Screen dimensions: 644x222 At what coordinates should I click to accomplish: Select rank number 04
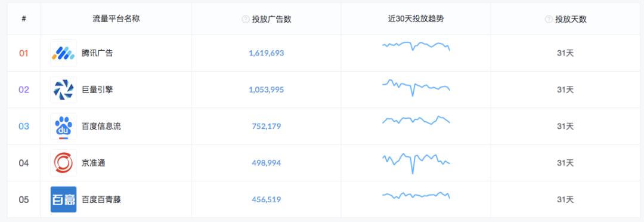24,163
